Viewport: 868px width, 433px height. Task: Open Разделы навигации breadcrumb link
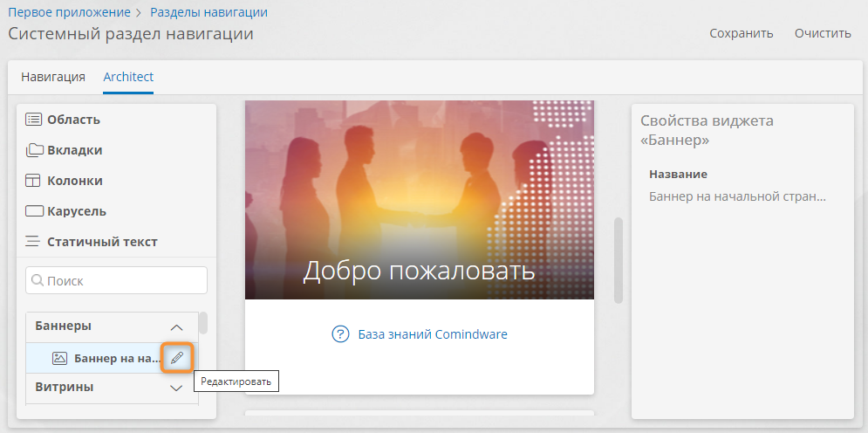pos(208,12)
